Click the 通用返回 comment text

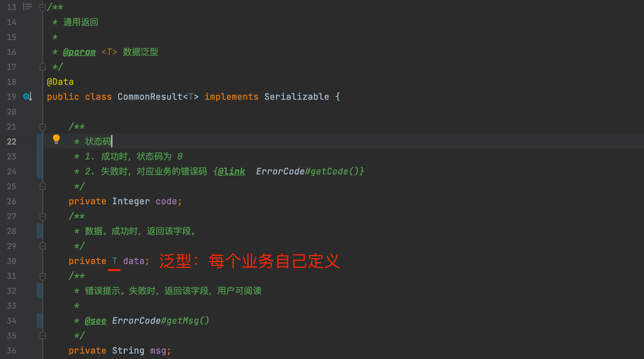[x=80, y=22]
